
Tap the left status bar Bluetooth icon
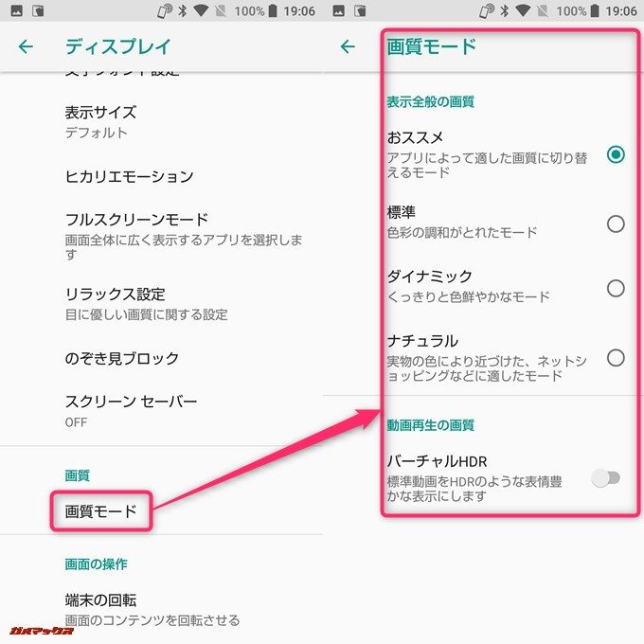pos(183,10)
